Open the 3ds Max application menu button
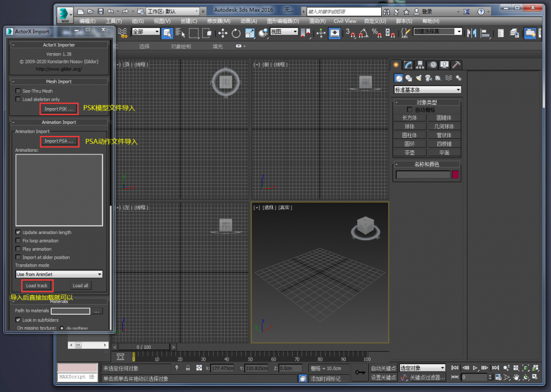 tap(65, 15)
